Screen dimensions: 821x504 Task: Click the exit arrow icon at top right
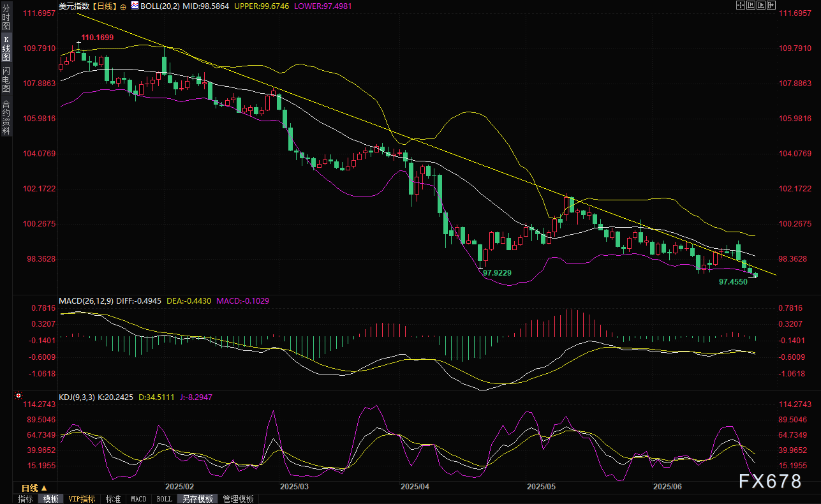pos(773,5)
